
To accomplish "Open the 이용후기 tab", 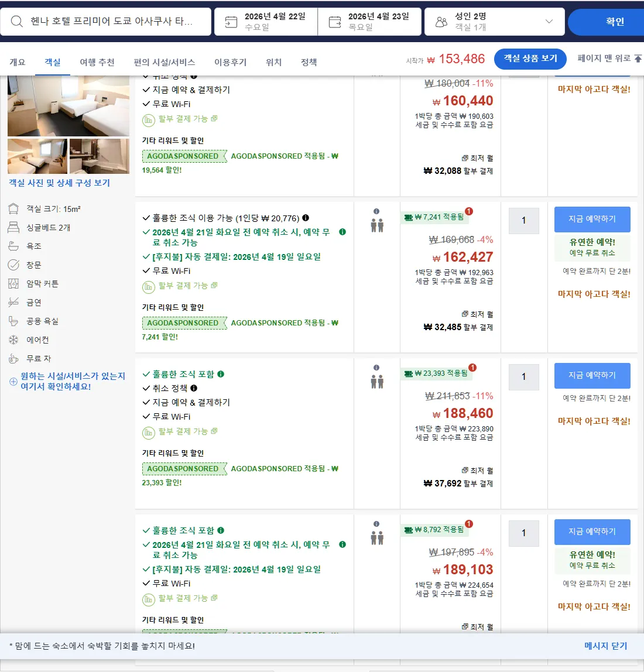I will (x=231, y=62).
